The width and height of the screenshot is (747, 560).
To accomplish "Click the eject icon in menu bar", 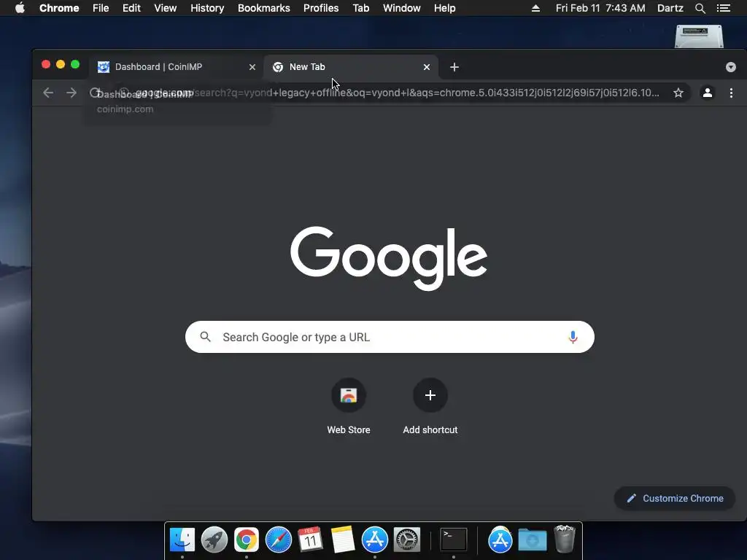I will pyautogui.click(x=535, y=8).
